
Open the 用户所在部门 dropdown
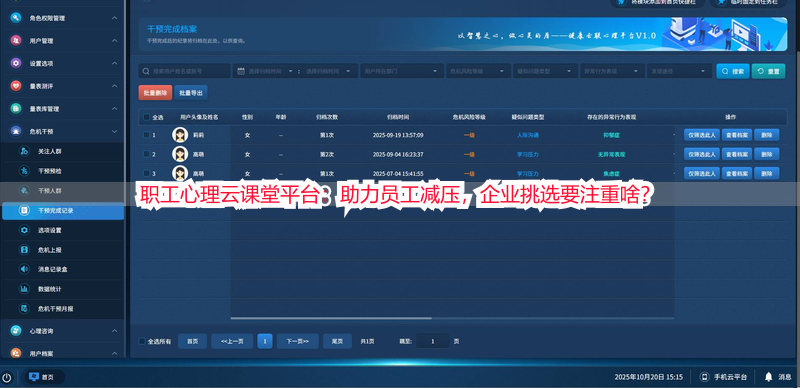pyautogui.click(x=402, y=71)
